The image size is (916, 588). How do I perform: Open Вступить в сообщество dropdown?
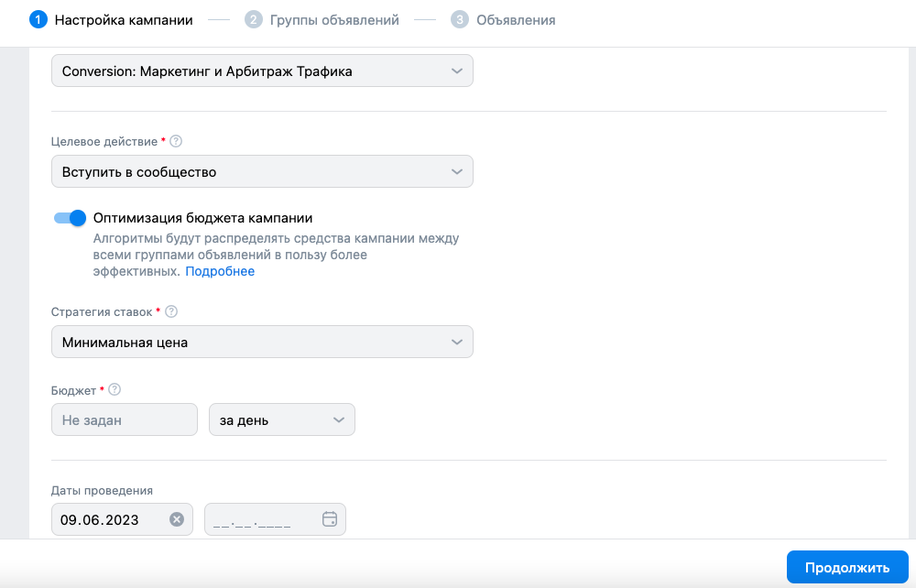point(262,171)
